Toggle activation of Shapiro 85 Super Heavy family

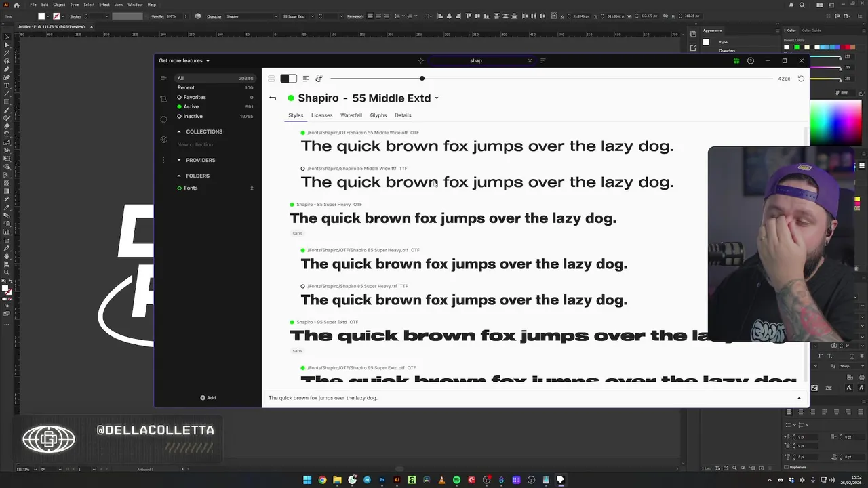pyautogui.click(x=292, y=205)
